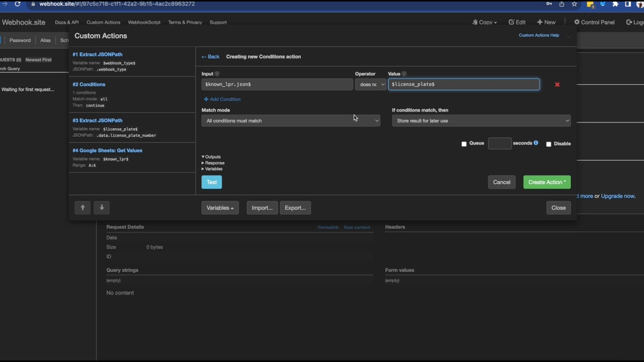This screenshot has width=644, height=362.
Task: Open browser extensions puzzle icon
Action: (x=615, y=4)
